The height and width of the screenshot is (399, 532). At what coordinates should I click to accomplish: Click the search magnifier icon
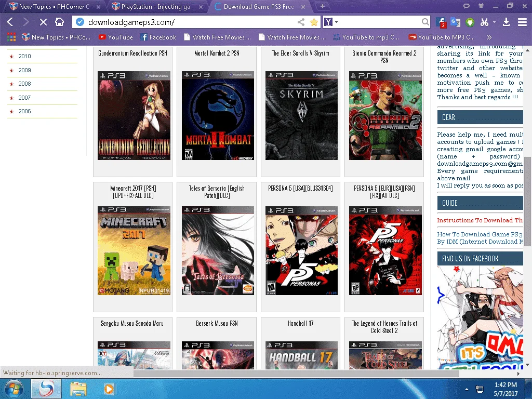pos(425,22)
